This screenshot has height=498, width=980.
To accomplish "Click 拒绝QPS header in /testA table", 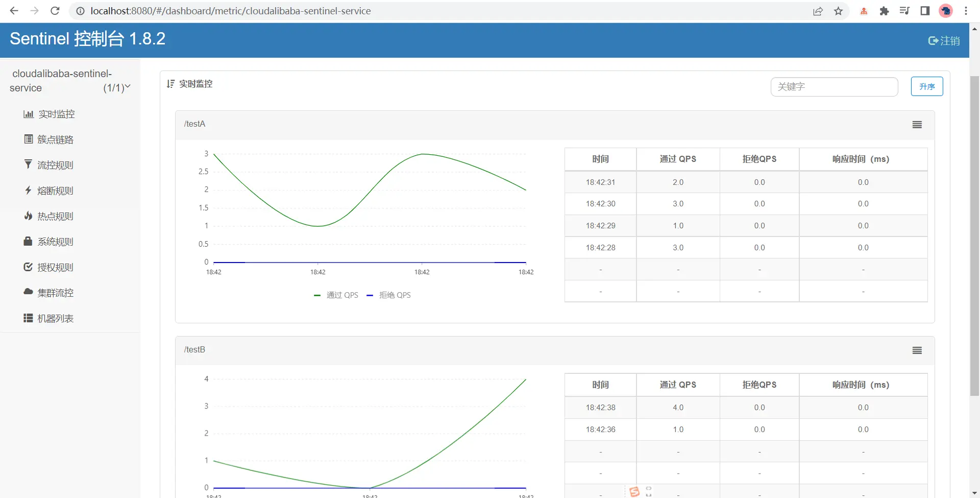I will [x=759, y=159].
